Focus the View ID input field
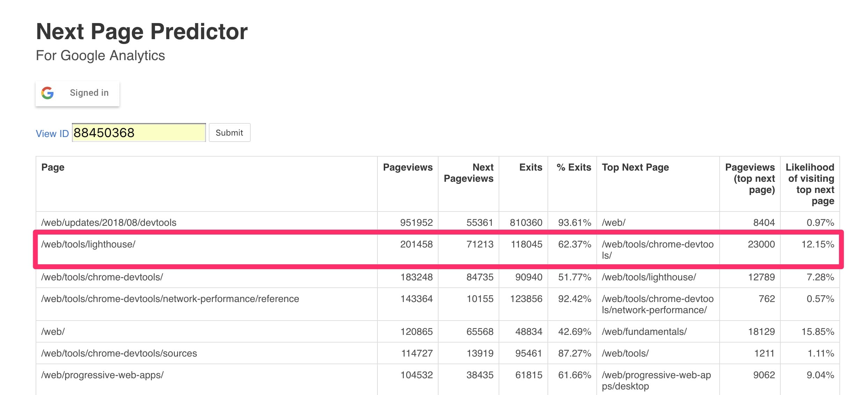 139,133
